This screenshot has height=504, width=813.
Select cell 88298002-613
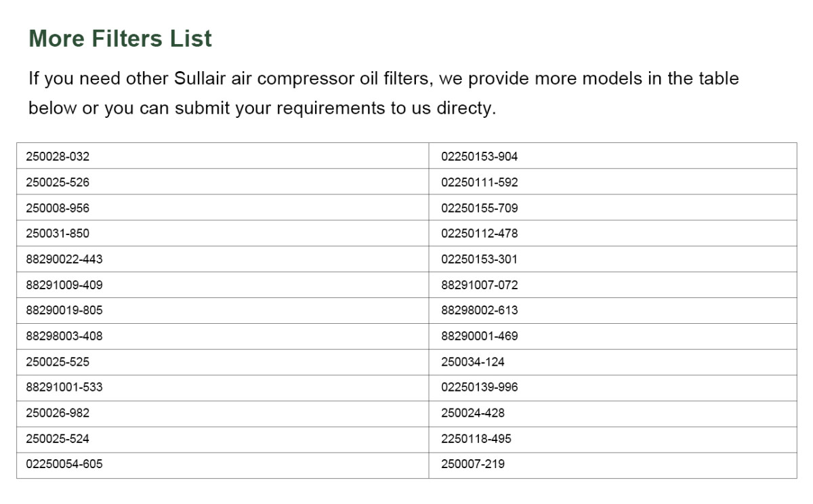pos(612,310)
